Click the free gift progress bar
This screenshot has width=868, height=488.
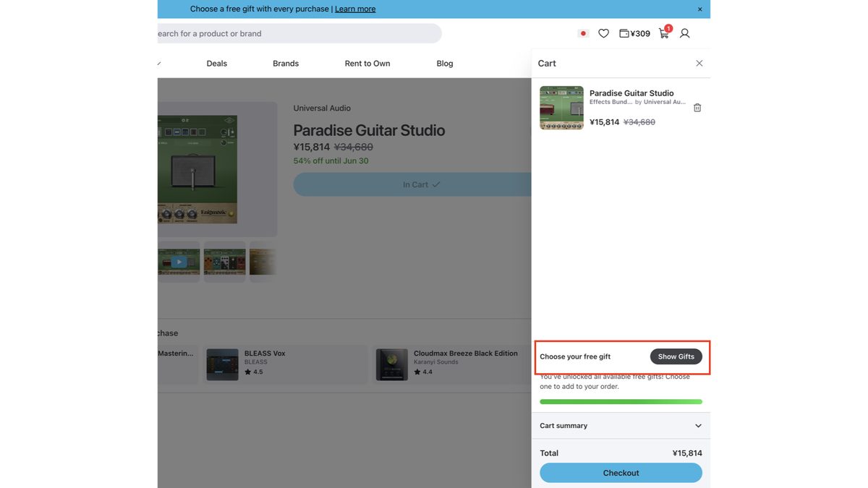[621, 401]
